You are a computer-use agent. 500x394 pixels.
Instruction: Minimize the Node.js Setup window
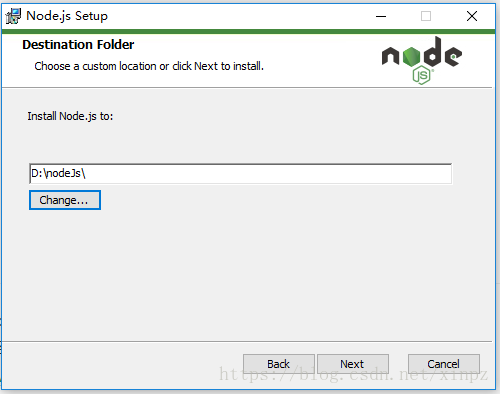[381, 16]
